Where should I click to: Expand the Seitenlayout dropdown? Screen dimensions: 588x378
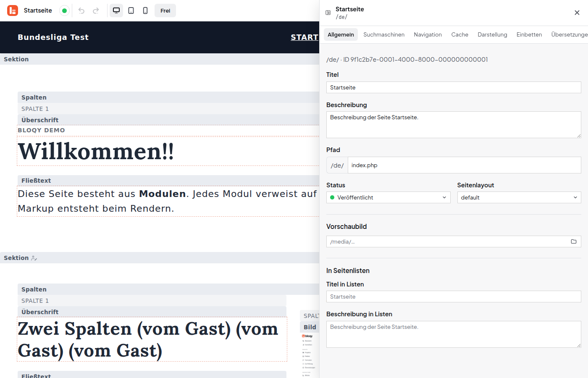click(519, 197)
